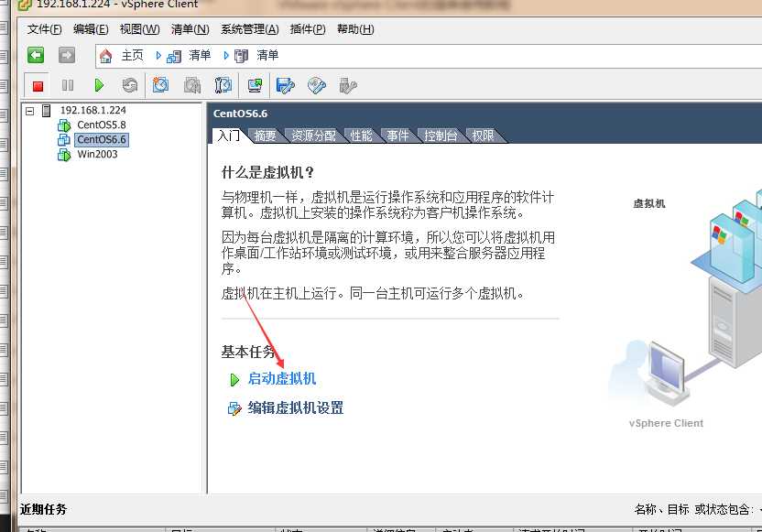
Task: Switch to the 入门 tab
Action: coord(228,136)
